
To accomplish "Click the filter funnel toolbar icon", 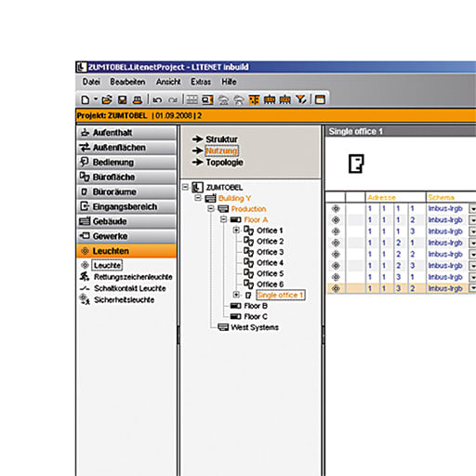I will pos(301,99).
